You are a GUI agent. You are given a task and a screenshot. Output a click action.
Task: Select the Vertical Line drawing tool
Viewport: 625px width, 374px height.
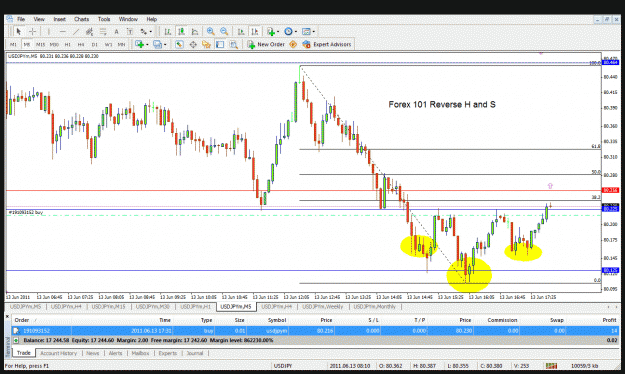49,31
